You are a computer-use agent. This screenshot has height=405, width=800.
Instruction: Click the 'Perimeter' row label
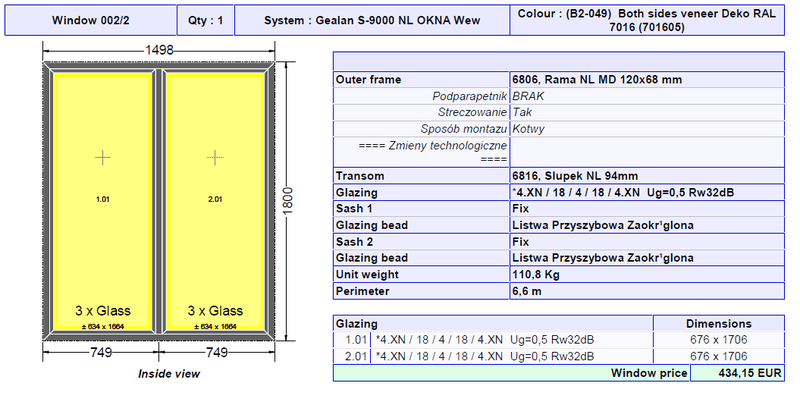point(362,291)
